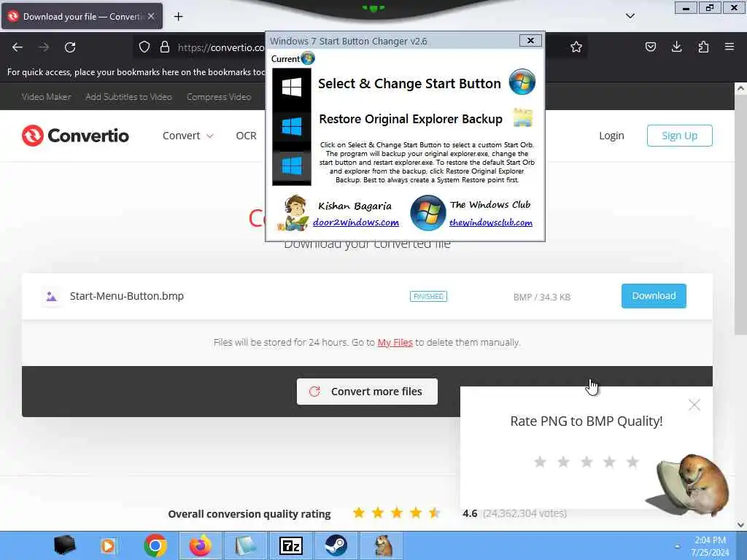Bookmark this page with the star icon

[x=576, y=47]
